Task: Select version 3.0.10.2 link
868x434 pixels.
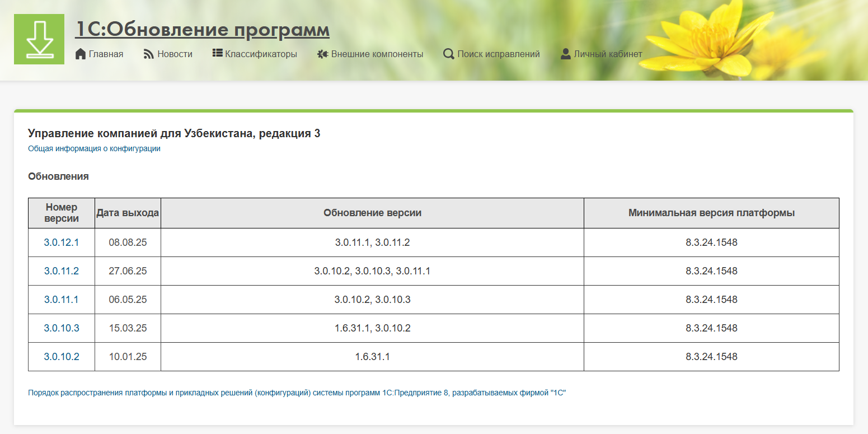Action: [x=62, y=357]
